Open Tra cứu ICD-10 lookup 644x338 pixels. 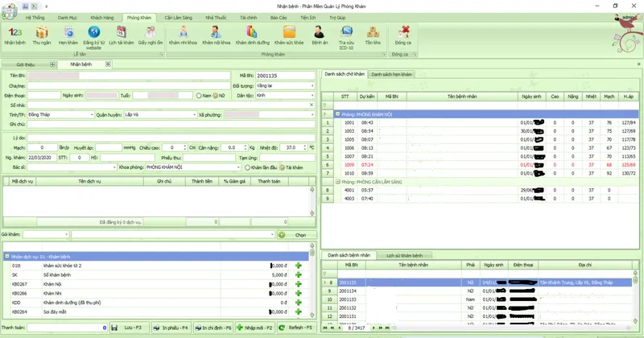click(346, 33)
